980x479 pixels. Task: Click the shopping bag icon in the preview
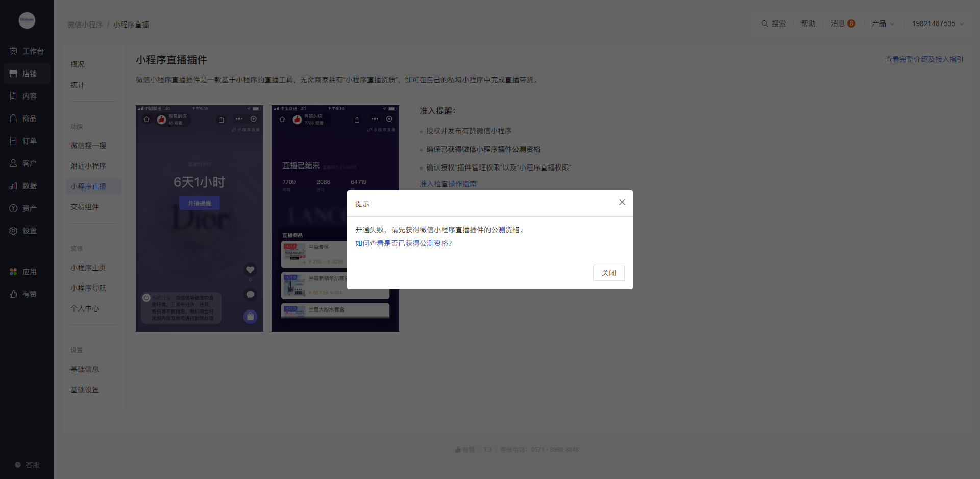(x=250, y=317)
